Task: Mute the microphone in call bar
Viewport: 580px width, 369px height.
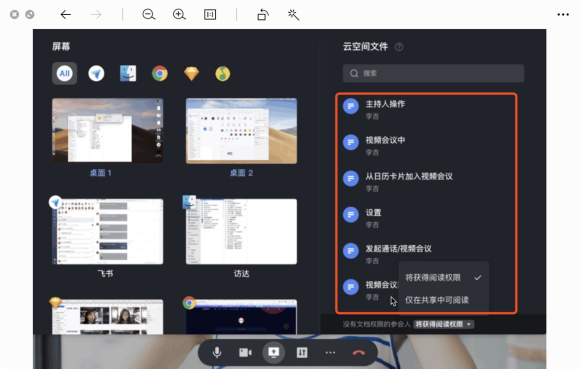Action: 217,352
